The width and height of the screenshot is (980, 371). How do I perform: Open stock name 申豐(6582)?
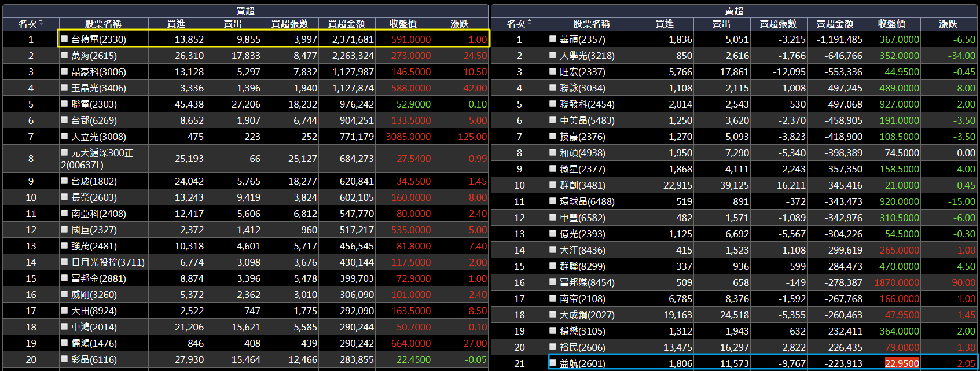582,218
